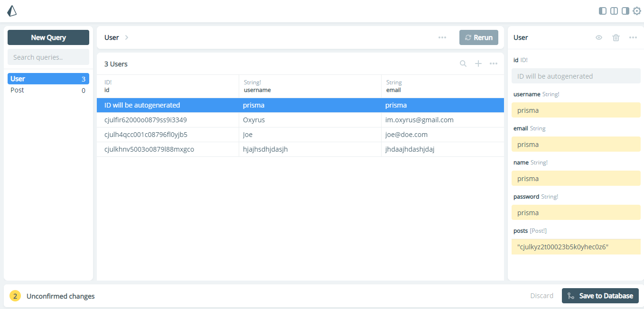Open the 3 Users table options menu
This screenshot has height=309, width=644.
[x=493, y=63]
